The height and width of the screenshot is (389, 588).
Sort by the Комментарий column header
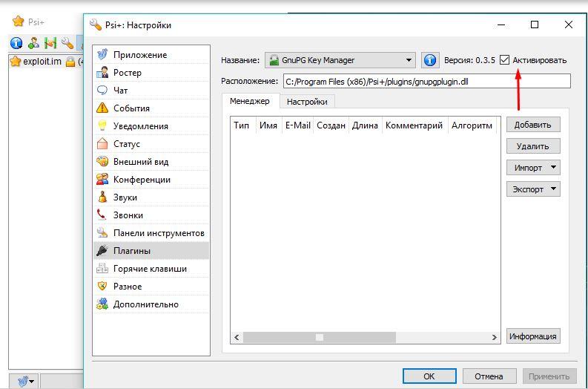(x=414, y=125)
